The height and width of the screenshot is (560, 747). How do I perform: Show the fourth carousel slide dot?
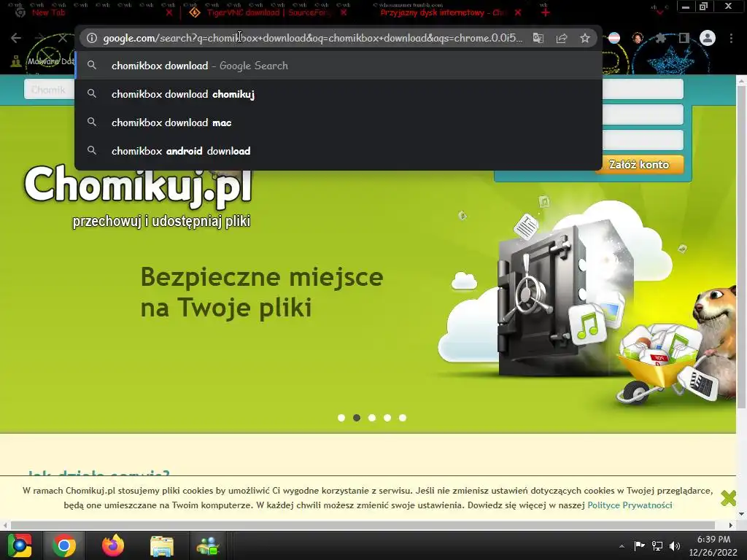click(387, 418)
